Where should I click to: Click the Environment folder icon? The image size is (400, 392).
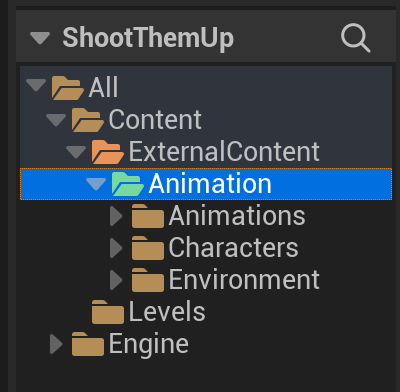[148, 280]
